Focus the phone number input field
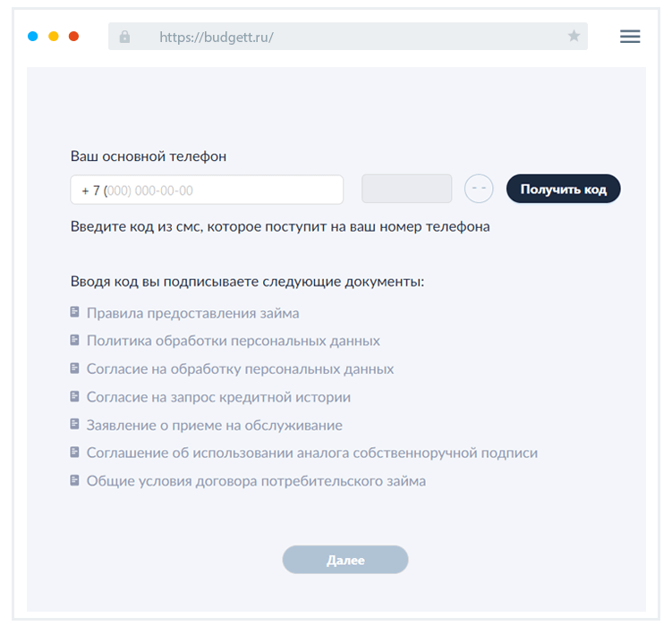 [207, 190]
